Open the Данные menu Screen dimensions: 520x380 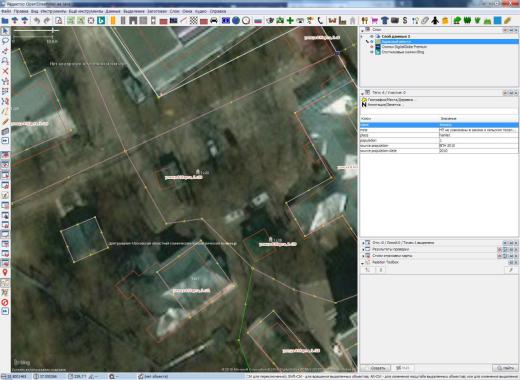113,11
